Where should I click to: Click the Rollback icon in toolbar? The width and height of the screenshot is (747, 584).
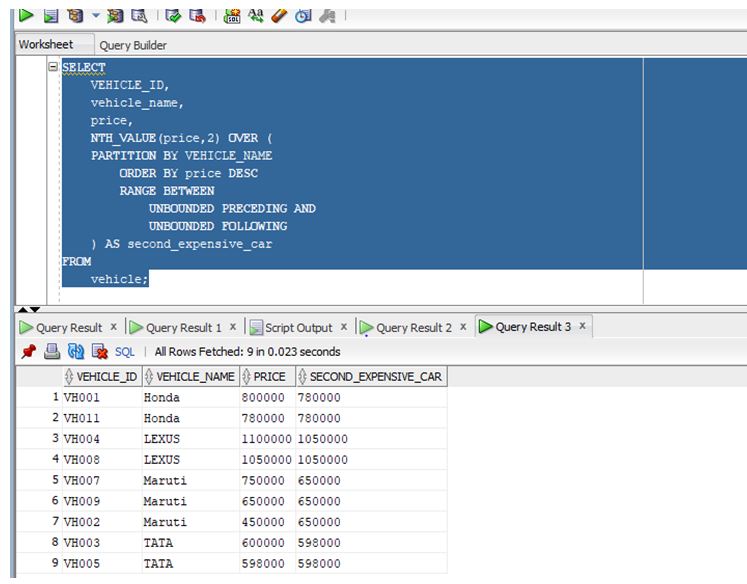click(197, 15)
